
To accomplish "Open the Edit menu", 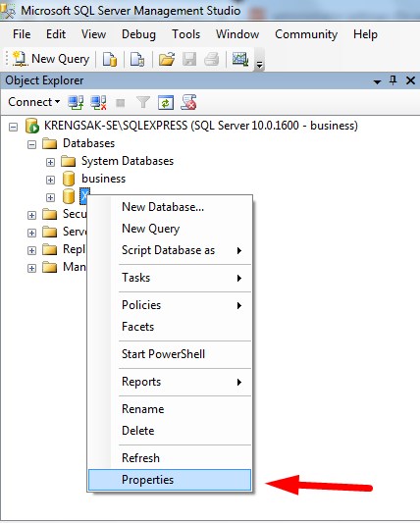I will coord(56,34).
